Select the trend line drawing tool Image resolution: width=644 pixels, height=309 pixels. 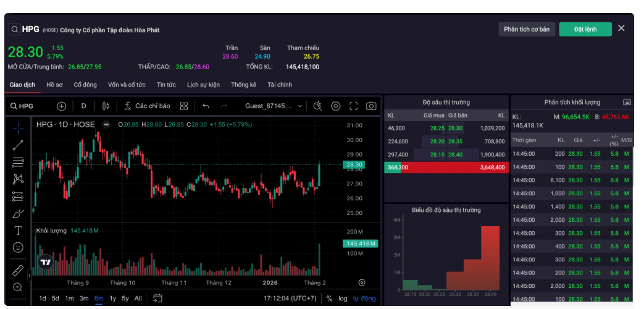click(x=18, y=145)
